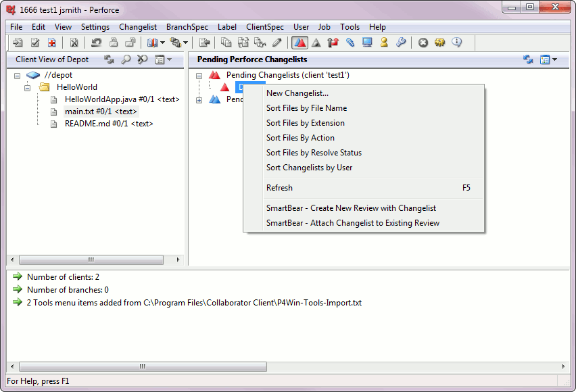Viewport: 576px width, 392px height.
Task: Toggle Pending Changelists pane
Action: pos(299,42)
